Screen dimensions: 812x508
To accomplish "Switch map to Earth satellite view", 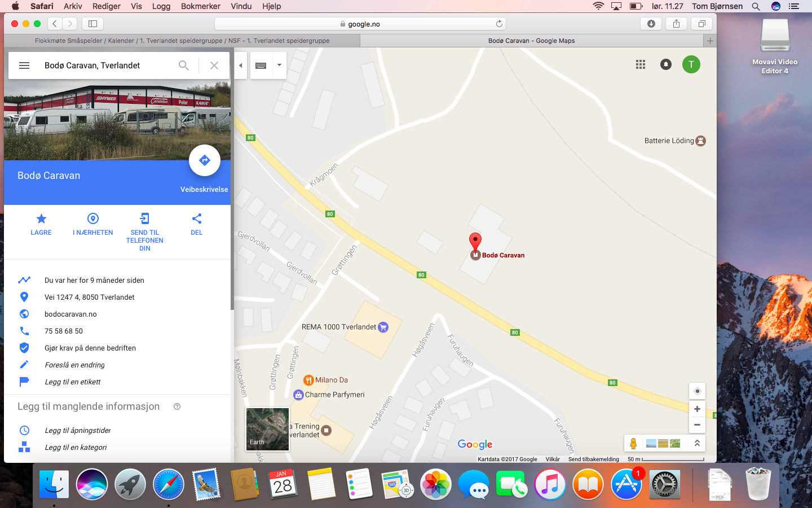I will [268, 429].
